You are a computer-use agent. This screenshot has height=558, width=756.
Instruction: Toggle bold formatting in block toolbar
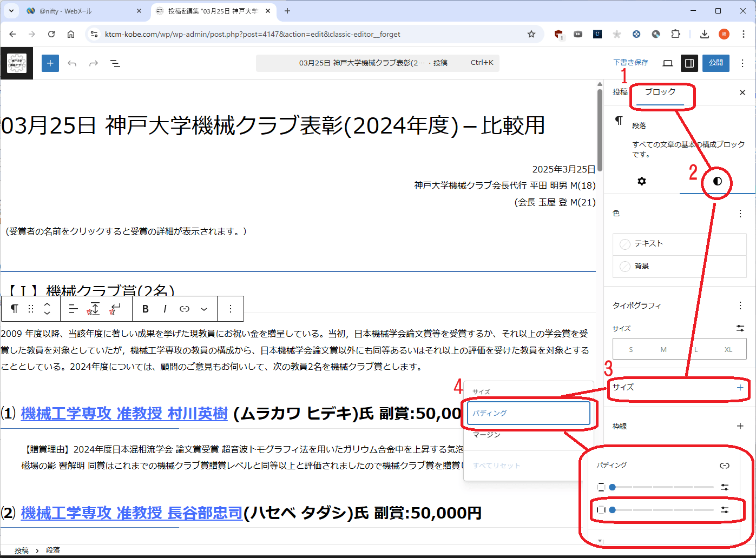click(145, 309)
